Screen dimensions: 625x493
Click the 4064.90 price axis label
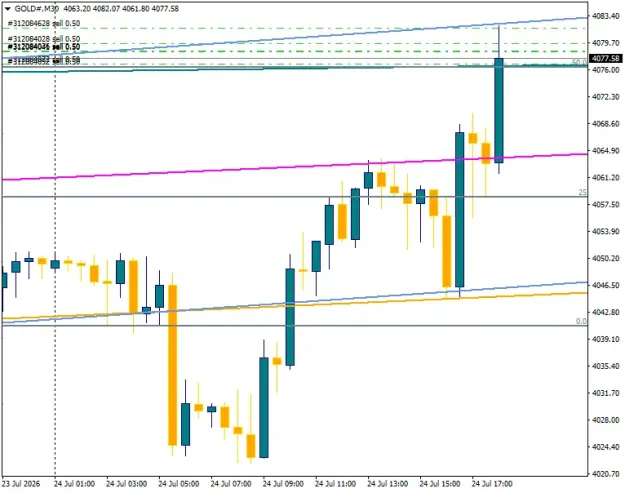[x=605, y=151]
